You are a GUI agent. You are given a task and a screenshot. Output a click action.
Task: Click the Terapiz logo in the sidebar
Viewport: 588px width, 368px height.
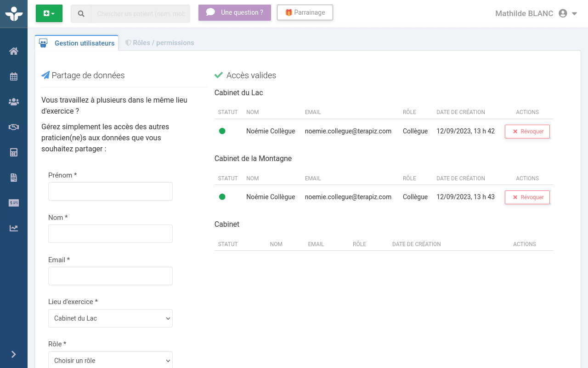(x=14, y=13)
